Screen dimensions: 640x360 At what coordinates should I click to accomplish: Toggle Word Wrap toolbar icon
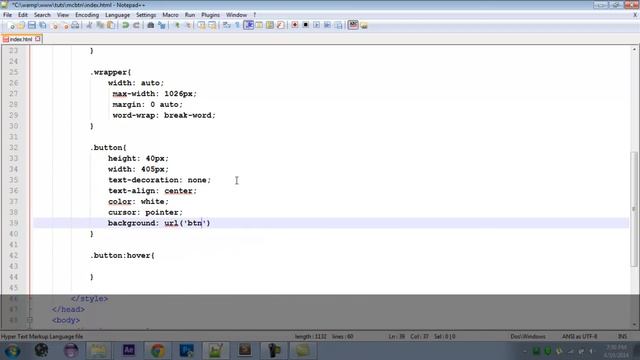coord(227,25)
